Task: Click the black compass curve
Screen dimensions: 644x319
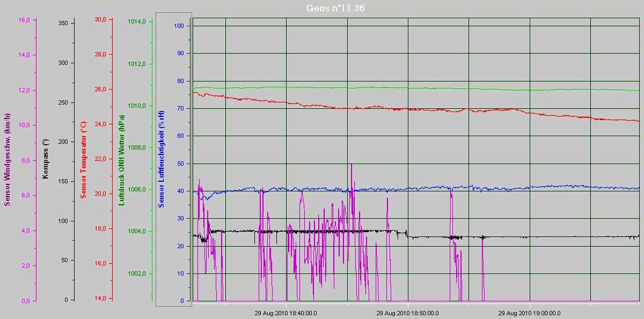Action: tap(537, 236)
